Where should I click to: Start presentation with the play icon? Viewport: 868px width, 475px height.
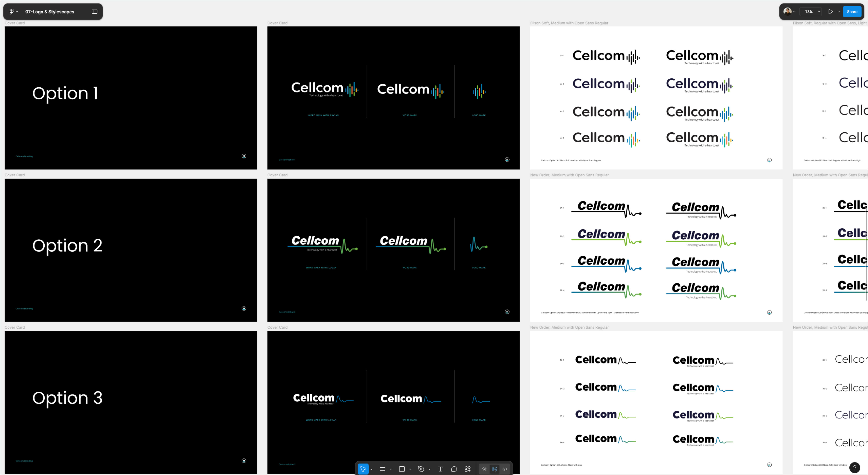[830, 11]
